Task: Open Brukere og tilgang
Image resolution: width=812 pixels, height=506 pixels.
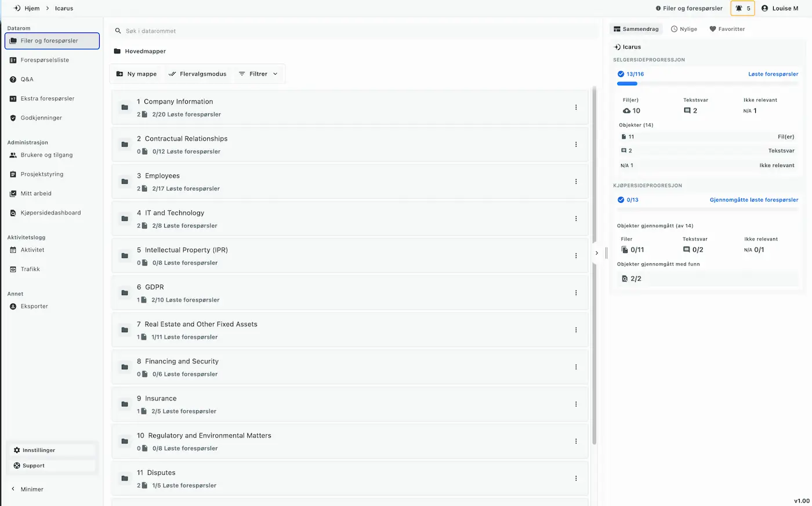Action: click(46, 155)
